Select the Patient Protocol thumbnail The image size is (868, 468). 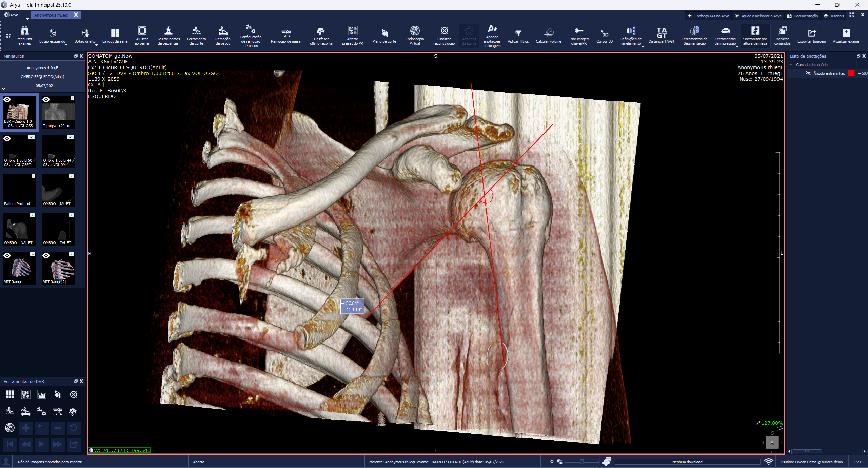point(19,190)
